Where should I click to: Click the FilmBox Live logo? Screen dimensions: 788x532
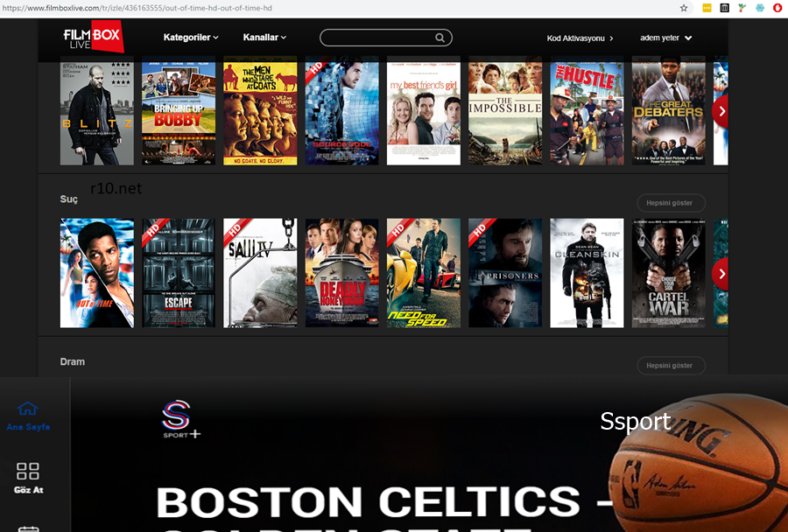(94, 36)
